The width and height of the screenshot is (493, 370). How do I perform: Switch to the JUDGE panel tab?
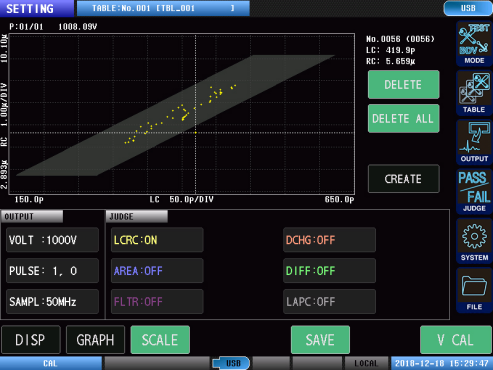click(137, 216)
